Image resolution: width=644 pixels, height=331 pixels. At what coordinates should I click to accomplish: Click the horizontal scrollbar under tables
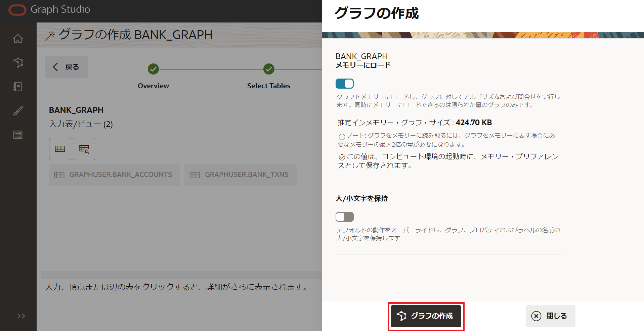coord(181,275)
